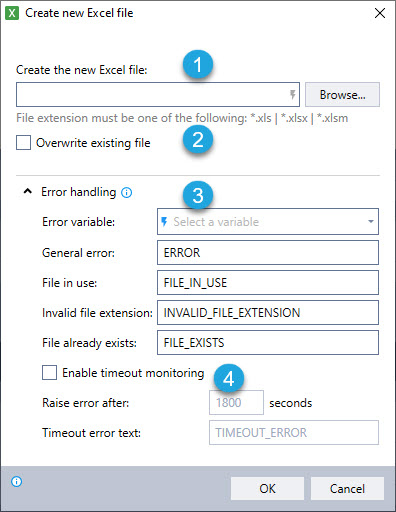Confirm with the OK button
Image resolution: width=396 pixels, height=512 pixels.
267,489
